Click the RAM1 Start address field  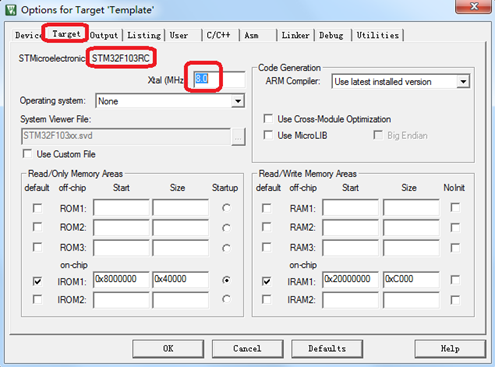[350, 208]
